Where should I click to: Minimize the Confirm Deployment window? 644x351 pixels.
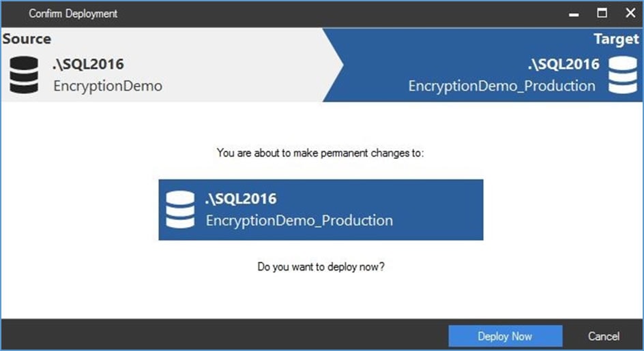(574, 14)
